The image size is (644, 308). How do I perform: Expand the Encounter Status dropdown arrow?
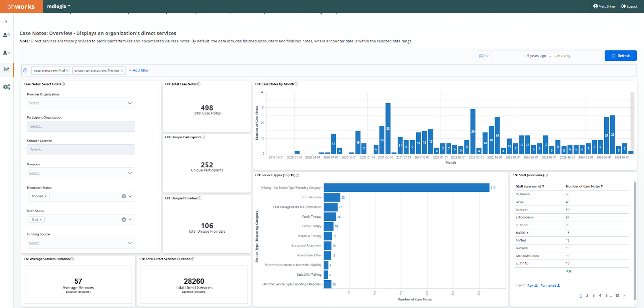click(x=130, y=196)
